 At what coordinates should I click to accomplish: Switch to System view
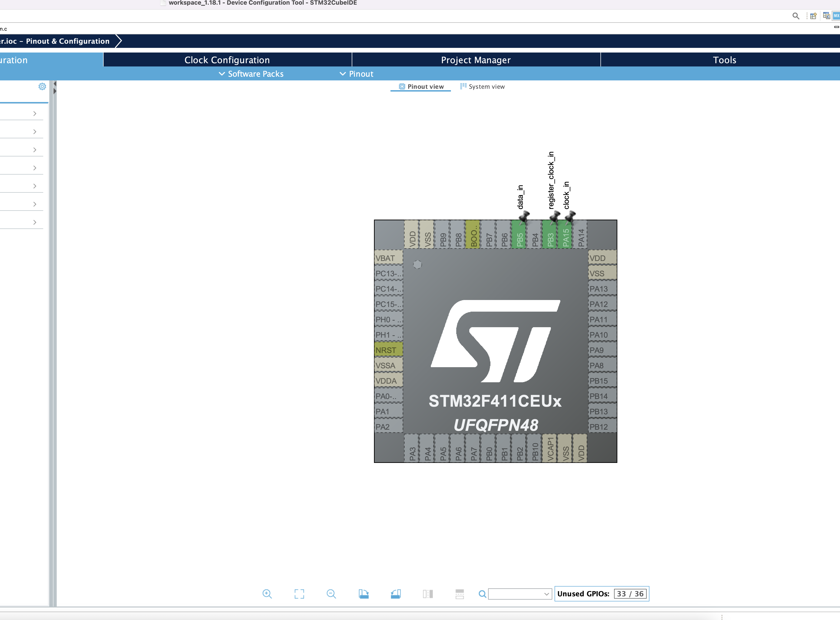click(482, 86)
